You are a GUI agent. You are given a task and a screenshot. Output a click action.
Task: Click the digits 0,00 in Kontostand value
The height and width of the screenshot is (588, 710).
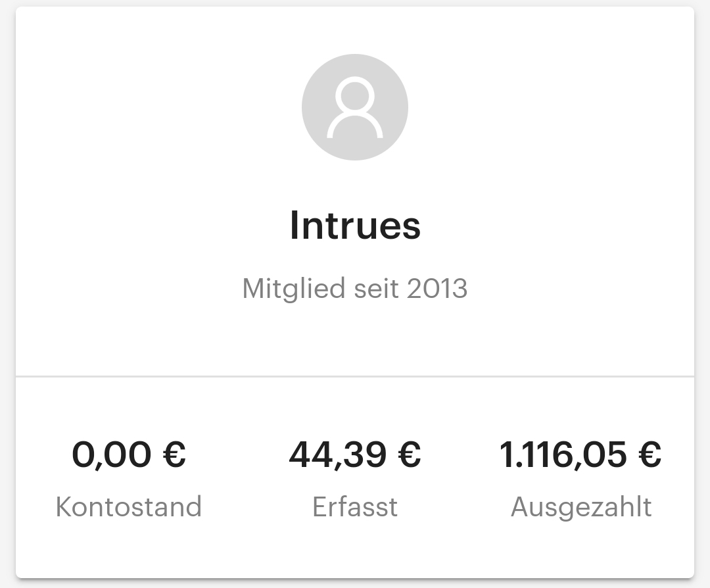point(112,454)
